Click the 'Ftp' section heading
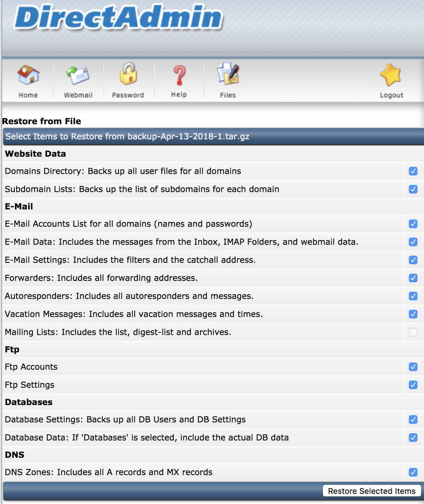Image resolution: width=424 pixels, height=504 pixels. click(x=12, y=349)
